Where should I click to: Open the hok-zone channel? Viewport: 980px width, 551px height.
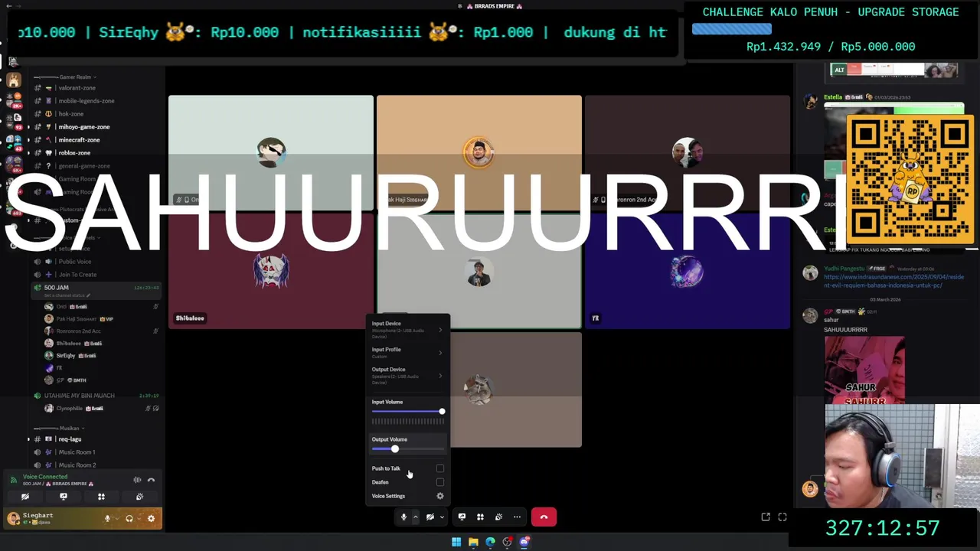[96, 114]
